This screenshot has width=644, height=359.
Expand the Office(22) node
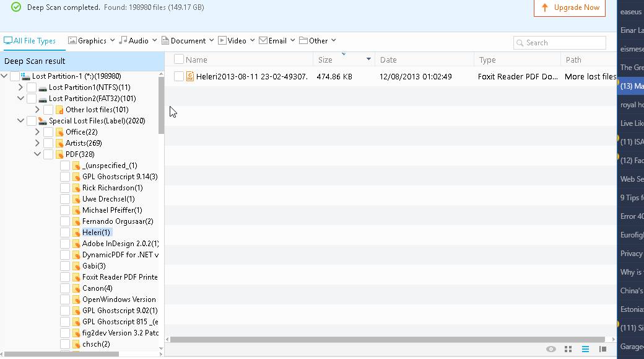pos(37,132)
